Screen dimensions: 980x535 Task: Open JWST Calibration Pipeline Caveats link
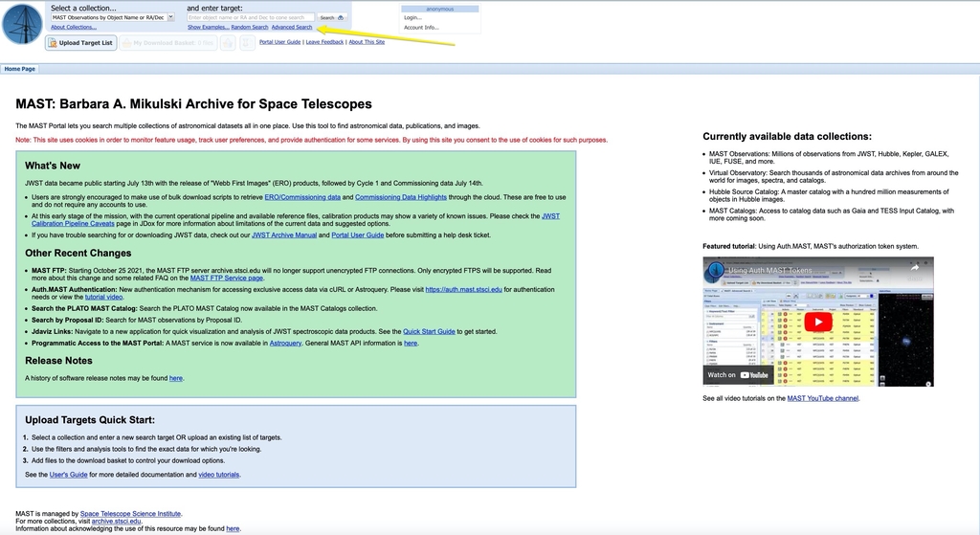coord(73,224)
